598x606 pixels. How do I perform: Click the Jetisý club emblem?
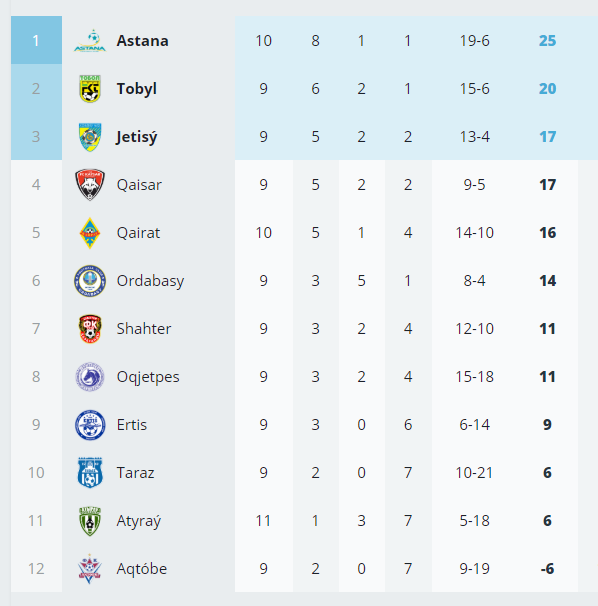tap(90, 137)
